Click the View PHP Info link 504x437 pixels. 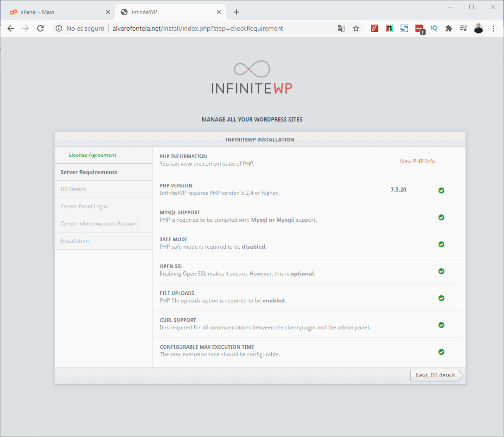(417, 161)
